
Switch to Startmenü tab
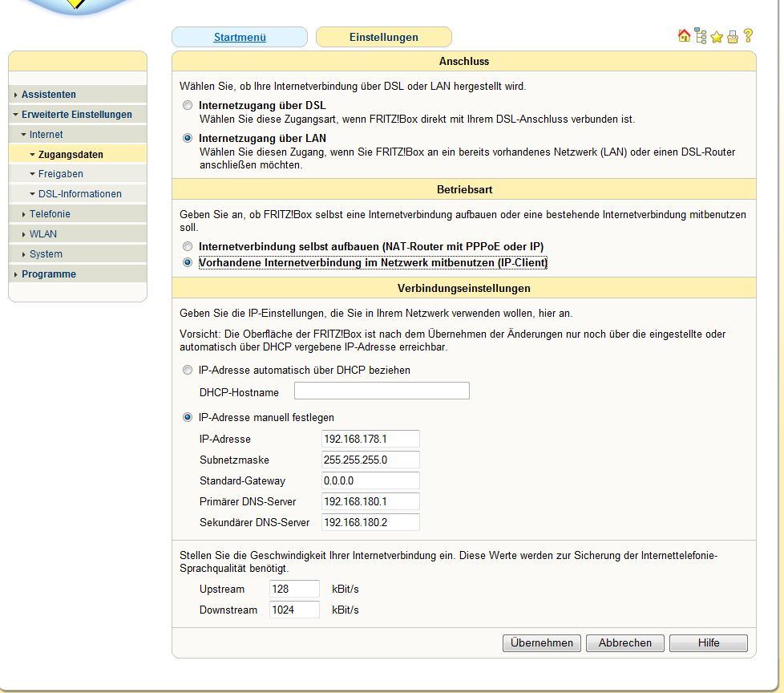pyautogui.click(x=240, y=37)
